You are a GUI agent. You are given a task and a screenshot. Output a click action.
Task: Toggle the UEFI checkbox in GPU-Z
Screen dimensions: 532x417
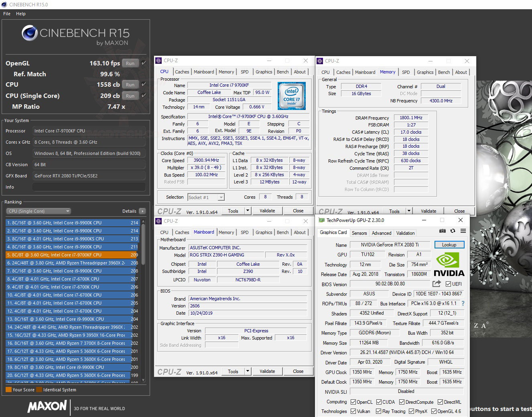pyautogui.click(x=448, y=284)
